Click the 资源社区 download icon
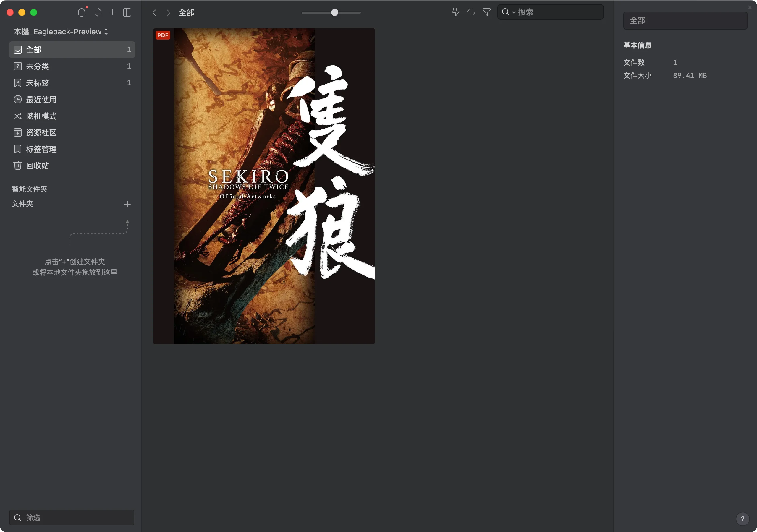 tap(17, 132)
